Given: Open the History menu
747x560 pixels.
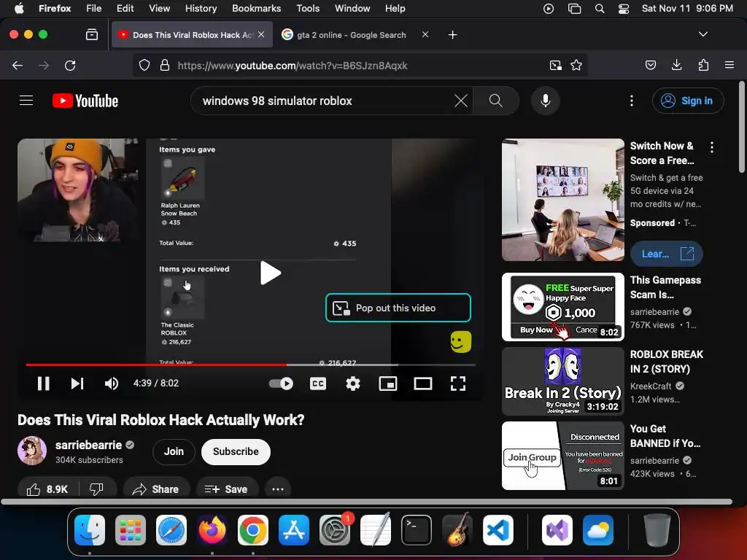Looking at the screenshot, I should pos(201,8).
